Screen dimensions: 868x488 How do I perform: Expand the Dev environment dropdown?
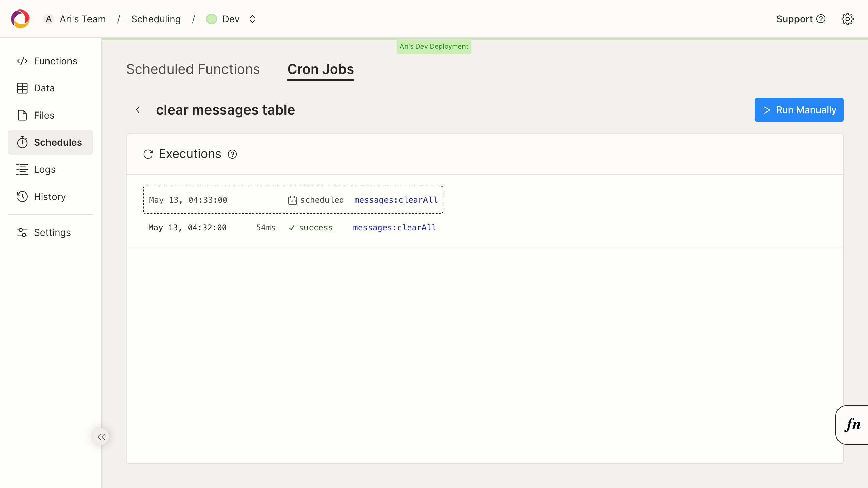[x=251, y=19]
